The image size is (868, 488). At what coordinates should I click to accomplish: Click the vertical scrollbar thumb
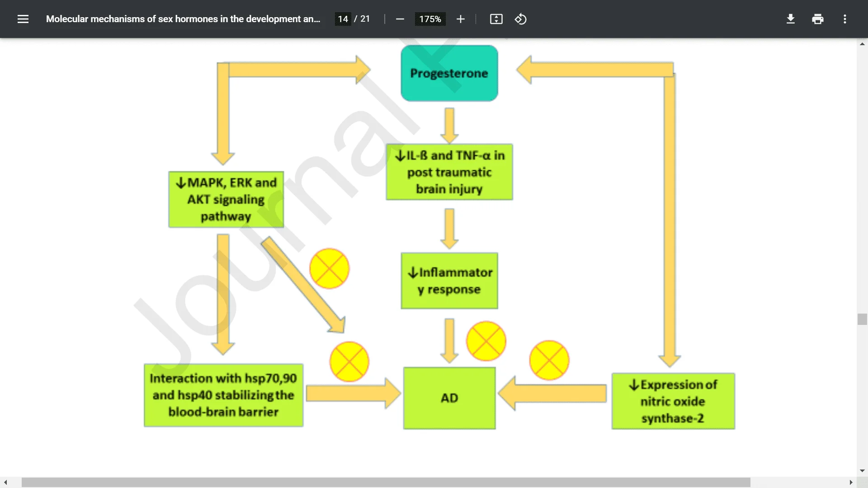click(x=862, y=319)
